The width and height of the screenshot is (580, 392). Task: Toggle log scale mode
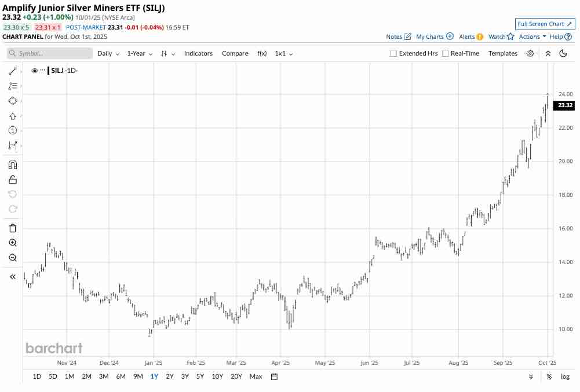click(565, 376)
